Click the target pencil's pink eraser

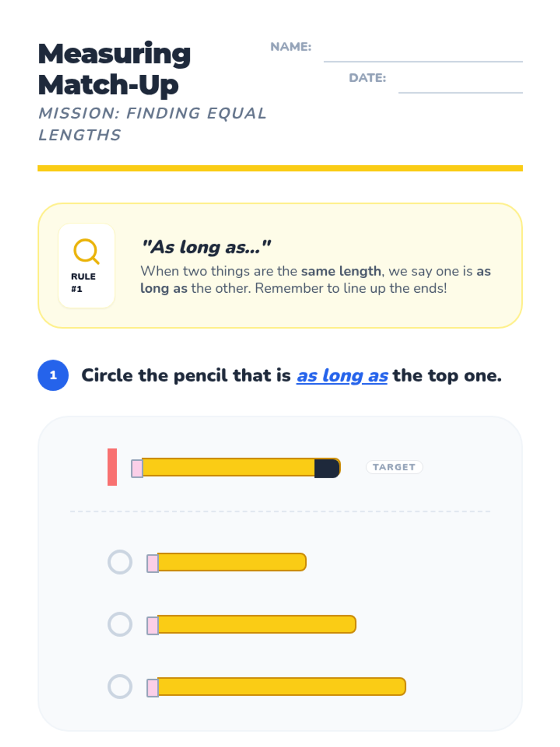click(x=137, y=468)
